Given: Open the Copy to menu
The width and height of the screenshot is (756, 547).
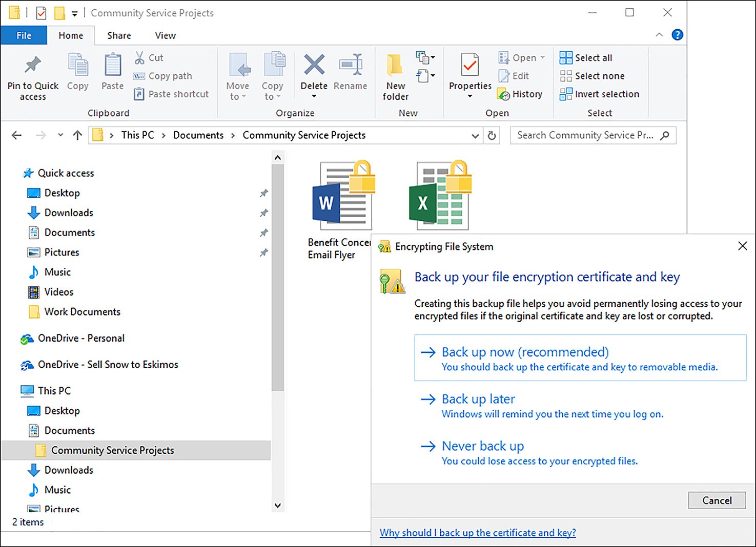Looking at the screenshot, I should pos(273,76).
